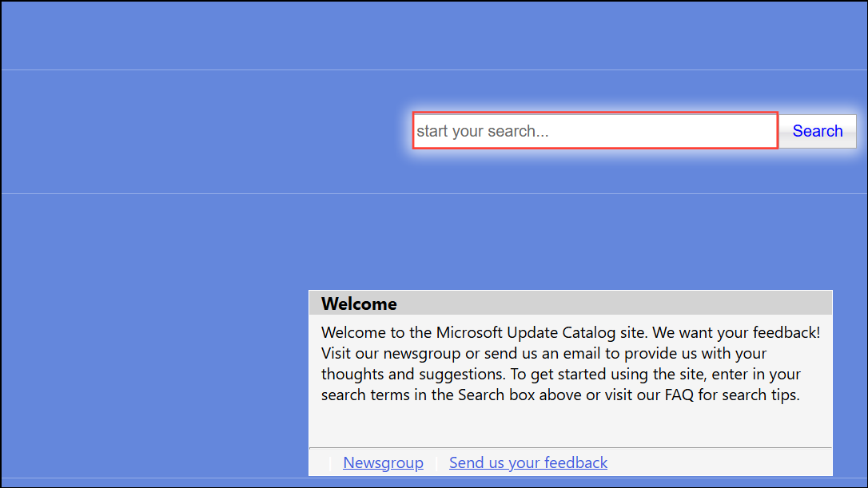868x488 pixels.
Task: Click the 'start your search...' input field
Action: click(595, 130)
